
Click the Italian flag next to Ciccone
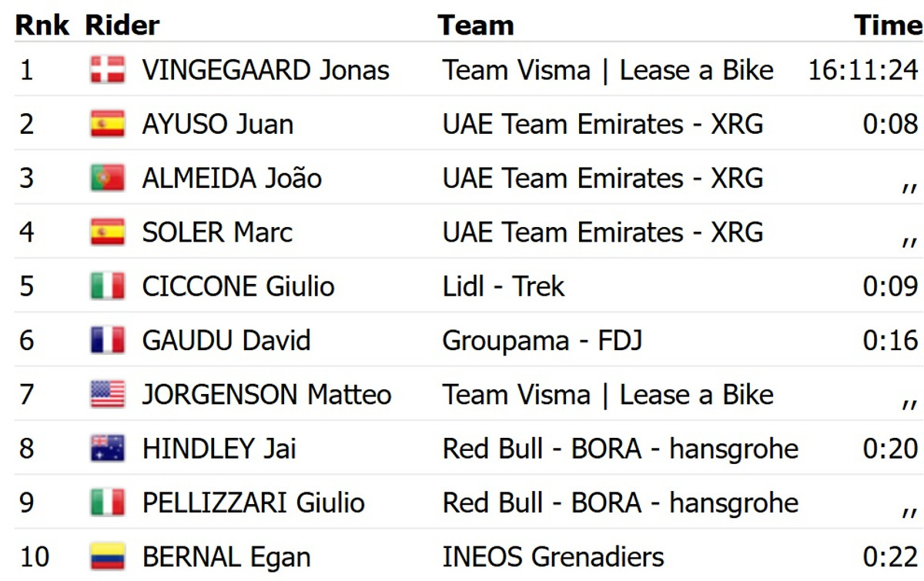107,286
